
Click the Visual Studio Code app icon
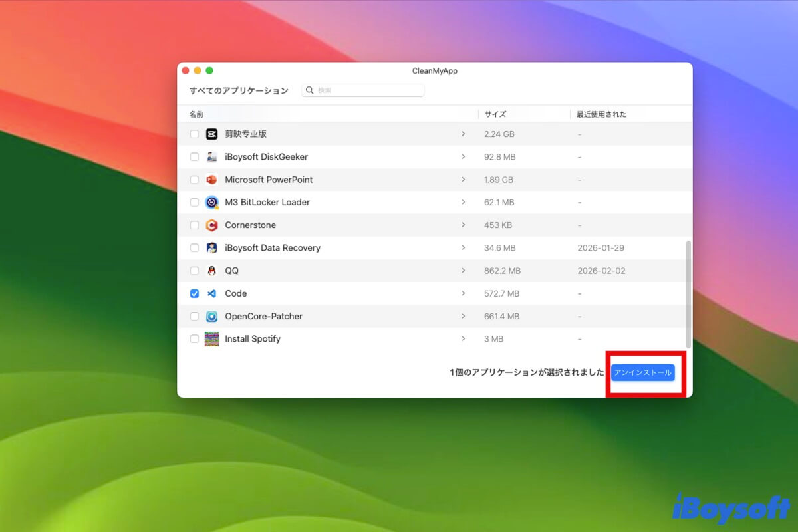point(213,293)
